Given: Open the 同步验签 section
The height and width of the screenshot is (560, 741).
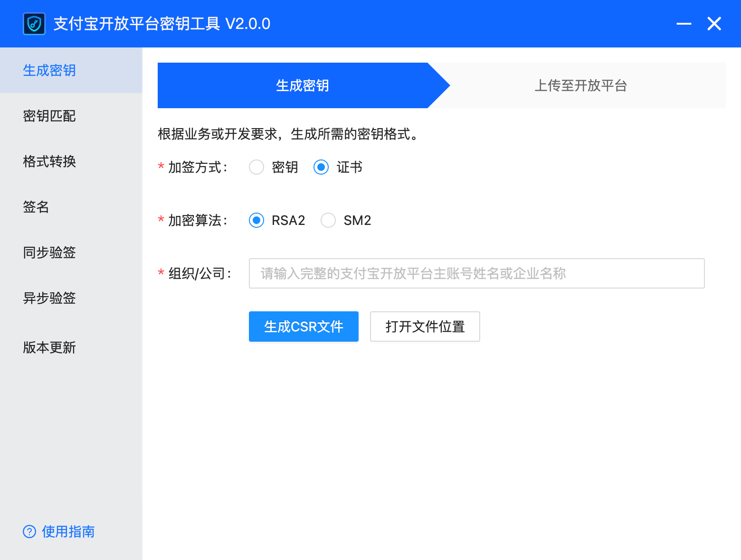Looking at the screenshot, I should (x=49, y=252).
